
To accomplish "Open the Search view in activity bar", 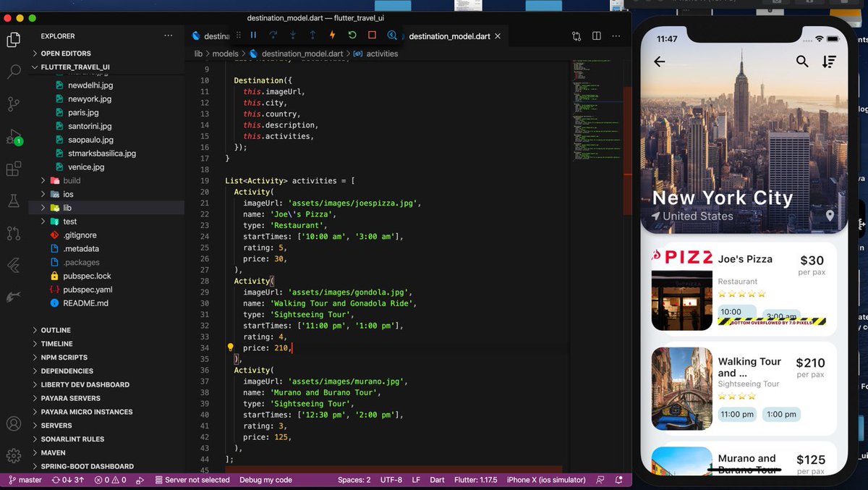I will tap(14, 72).
